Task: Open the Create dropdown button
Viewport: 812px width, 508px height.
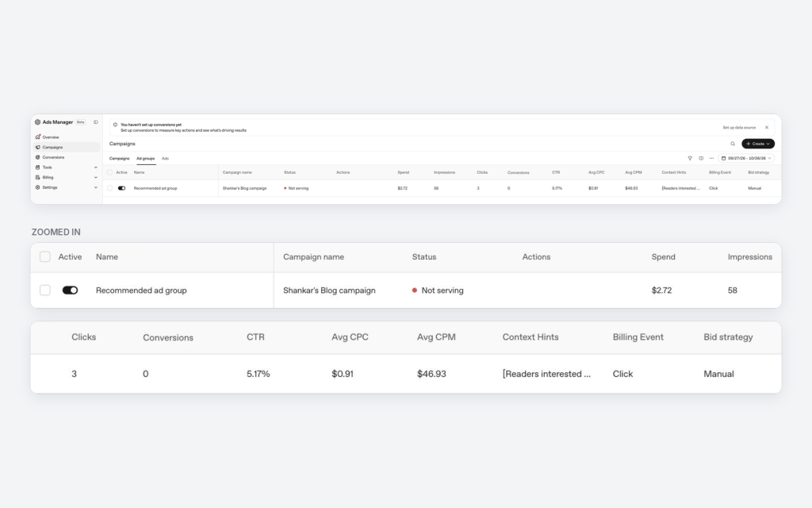Action: (758, 144)
